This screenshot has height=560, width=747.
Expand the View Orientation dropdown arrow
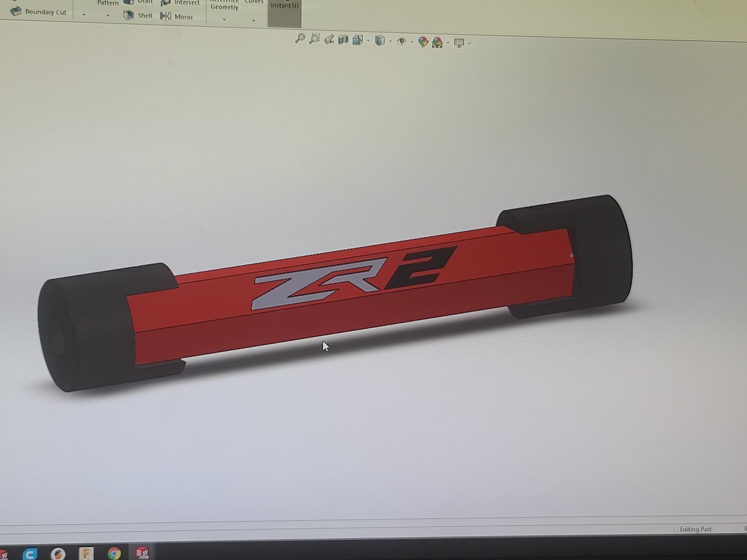(x=368, y=41)
